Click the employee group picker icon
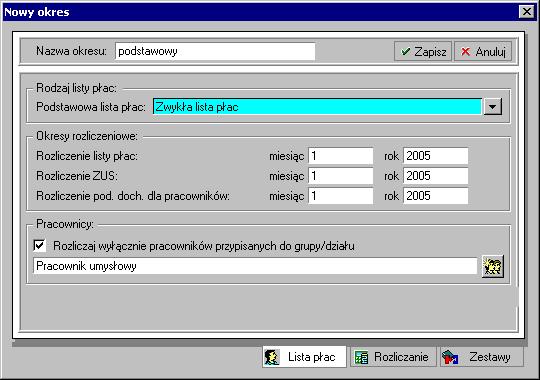Screen dimensions: 540x380 coord(493,266)
